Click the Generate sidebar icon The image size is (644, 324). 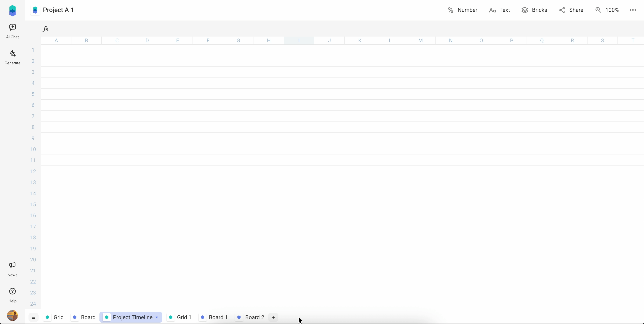[x=12, y=57]
